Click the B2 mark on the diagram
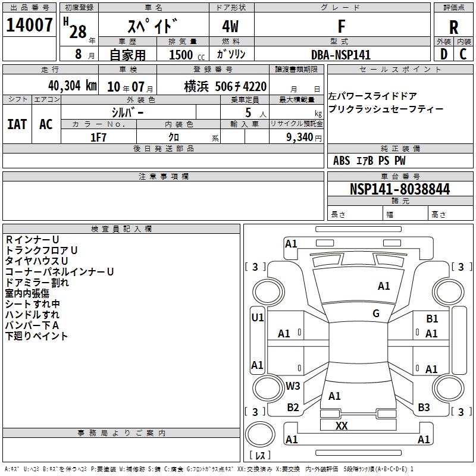This screenshot has width=476, height=476. pyautogui.click(x=293, y=408)
